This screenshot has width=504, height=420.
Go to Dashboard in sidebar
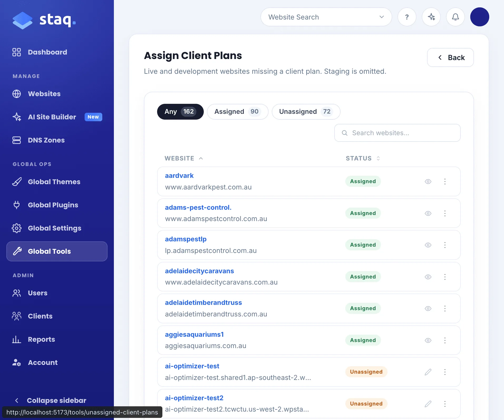[57, 52]
